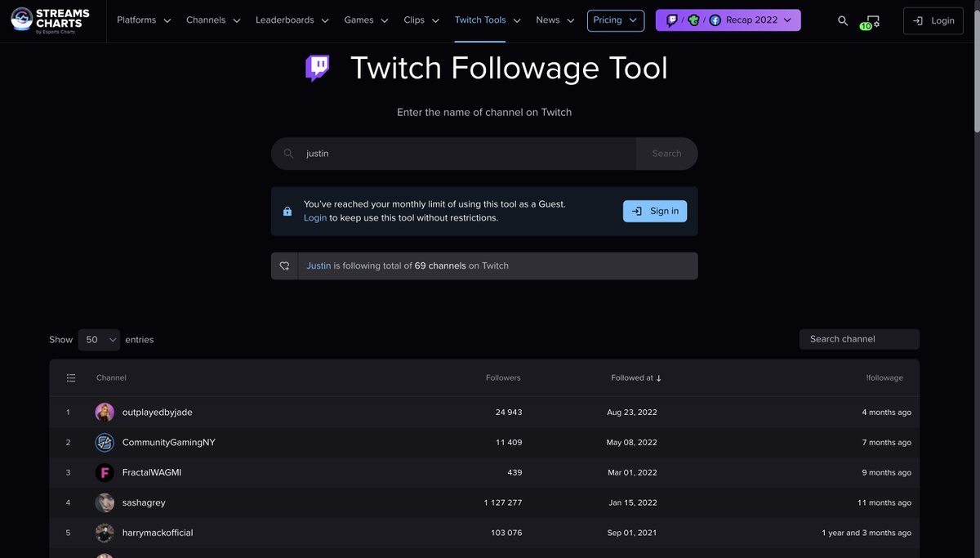Sort by the Followed at column header
The height and width of the screenshot is (558, 980).
click(636, 378)
